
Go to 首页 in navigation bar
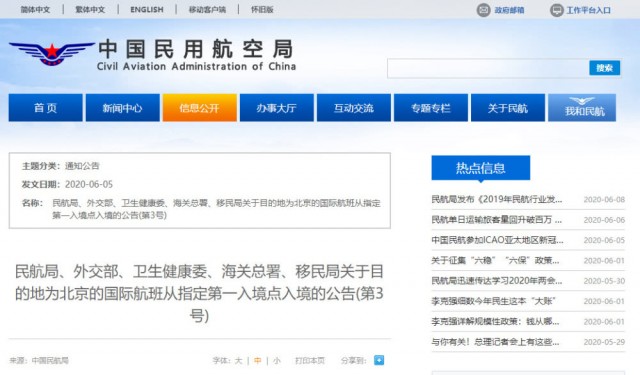pos(45,108)
